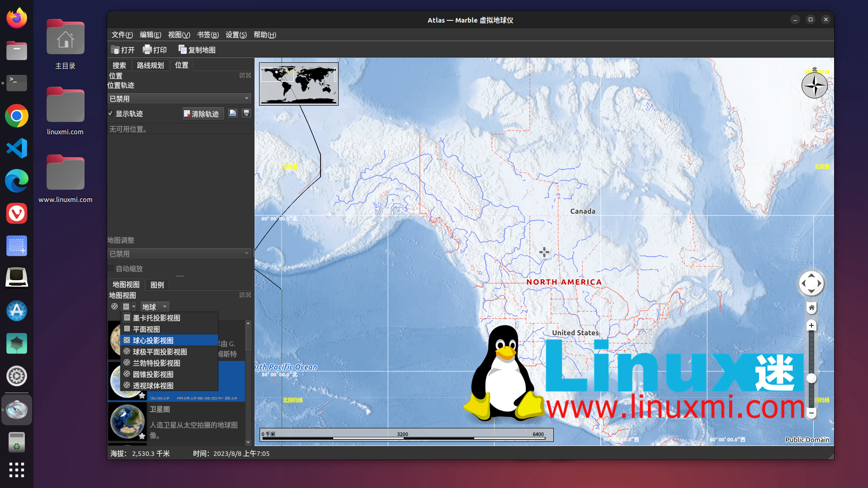
Task: Pan the map down with the navigation arrow
Action: [811, 292]
